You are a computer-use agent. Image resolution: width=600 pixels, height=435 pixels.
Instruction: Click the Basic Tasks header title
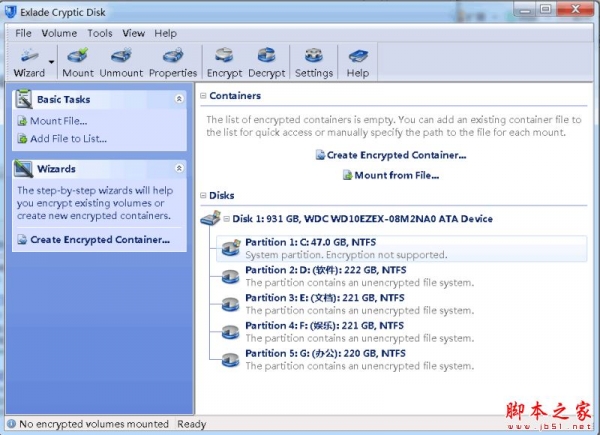tap(64, 99)
